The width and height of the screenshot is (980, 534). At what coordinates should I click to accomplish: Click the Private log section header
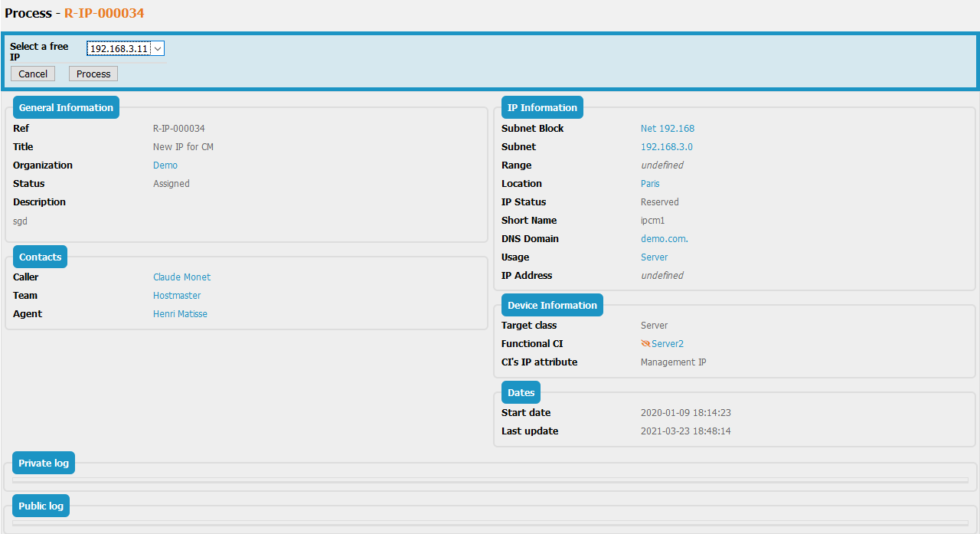(x=44, y=464)
